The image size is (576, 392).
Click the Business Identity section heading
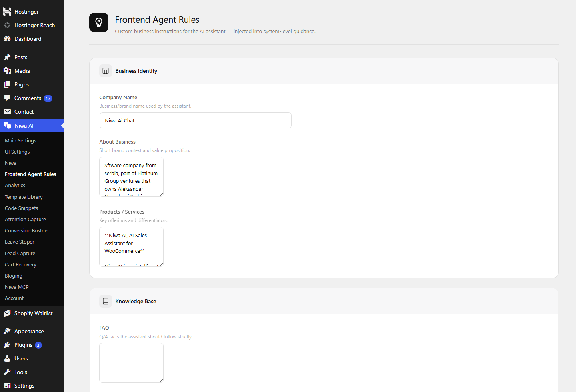[x=136, y=71]
